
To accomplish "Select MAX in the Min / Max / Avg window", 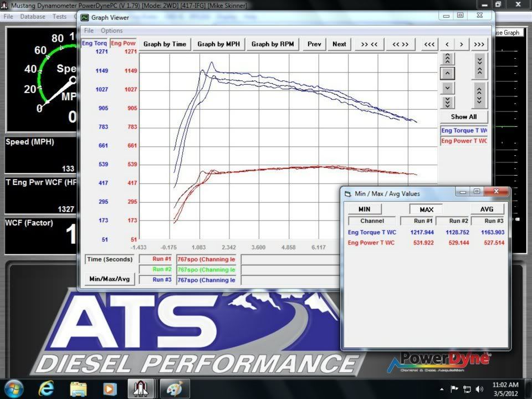I will (427, 209).
